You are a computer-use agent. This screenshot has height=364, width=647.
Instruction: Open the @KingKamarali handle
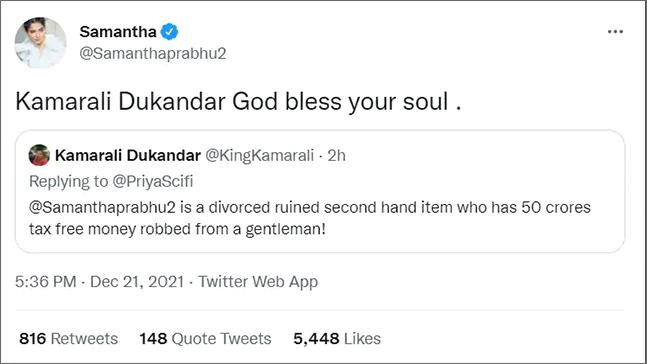(260, 156)
